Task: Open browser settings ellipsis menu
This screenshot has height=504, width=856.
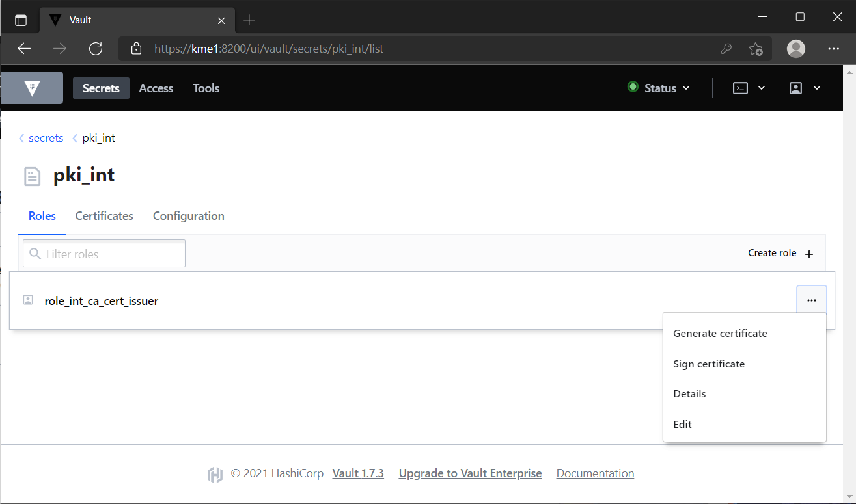Action: (833, 49)
